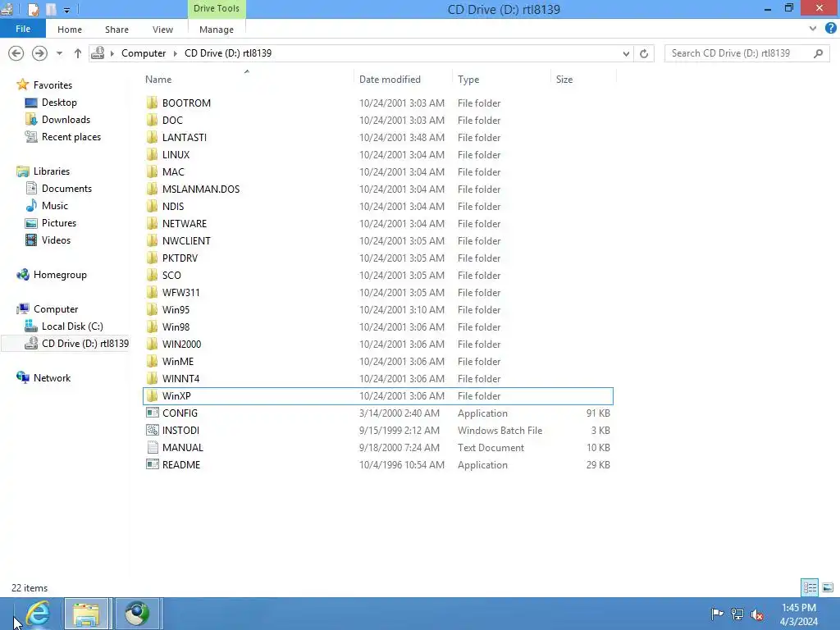Click Computer in the address breadcrumb
Image resolution: width=840 pixels, height=630 pixels.
click(x=144, y=53)
